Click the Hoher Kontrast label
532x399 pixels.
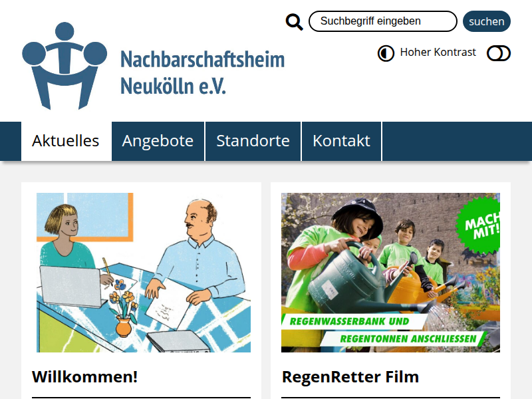tap(438, 53)
